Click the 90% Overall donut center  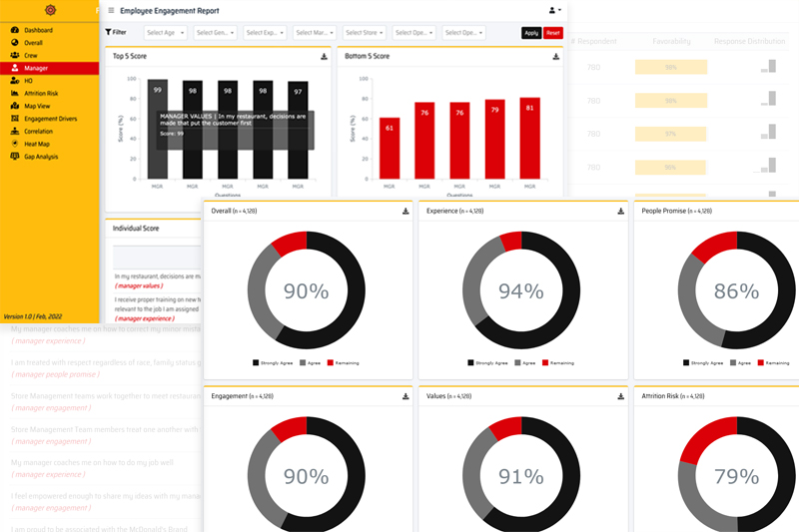pos(307,291)
